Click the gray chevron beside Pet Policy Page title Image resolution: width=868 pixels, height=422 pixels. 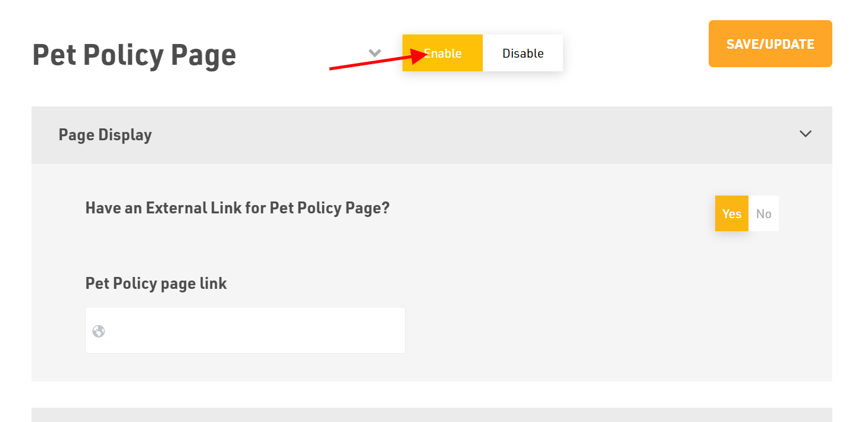pos(375,53)
